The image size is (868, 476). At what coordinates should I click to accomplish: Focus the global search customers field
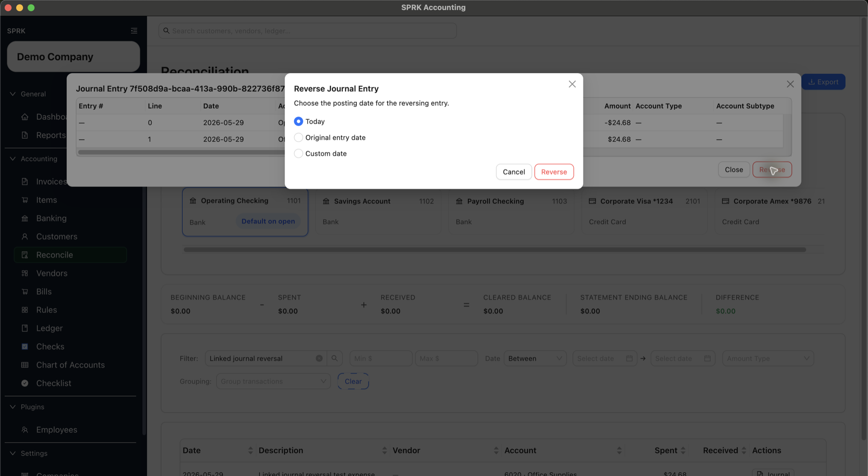tap(308, 31)
